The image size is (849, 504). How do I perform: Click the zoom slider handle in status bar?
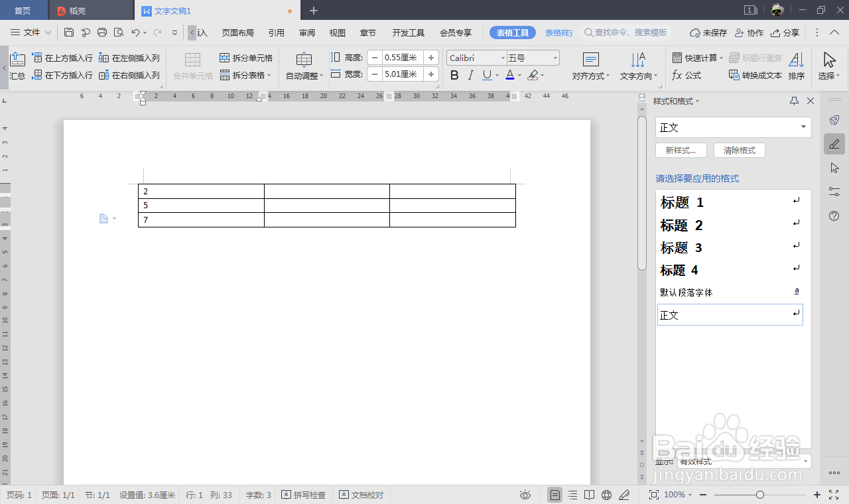click(x=760, y=495)
